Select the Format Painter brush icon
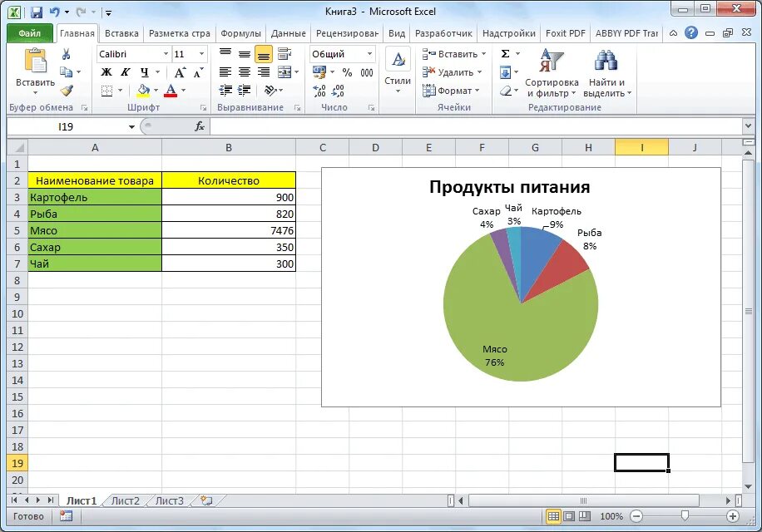The height and width of the screenshot is (532, 762). coord(67,91)
